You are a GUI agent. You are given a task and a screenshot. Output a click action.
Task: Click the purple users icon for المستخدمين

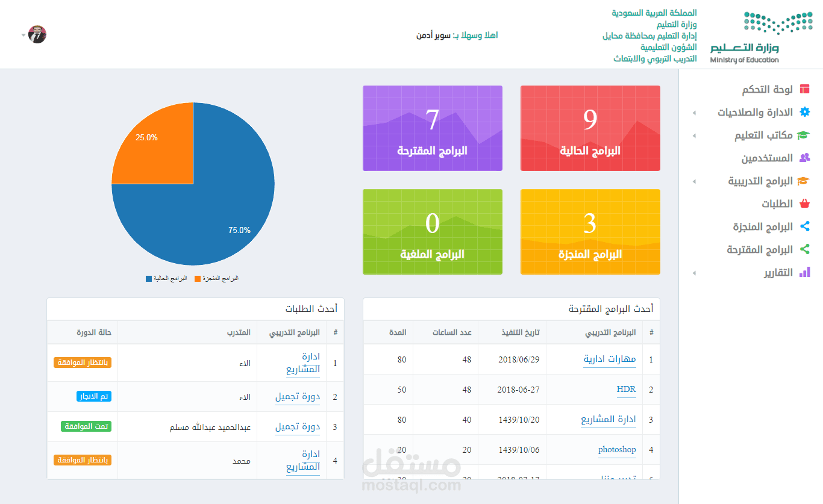pos(806,158)
